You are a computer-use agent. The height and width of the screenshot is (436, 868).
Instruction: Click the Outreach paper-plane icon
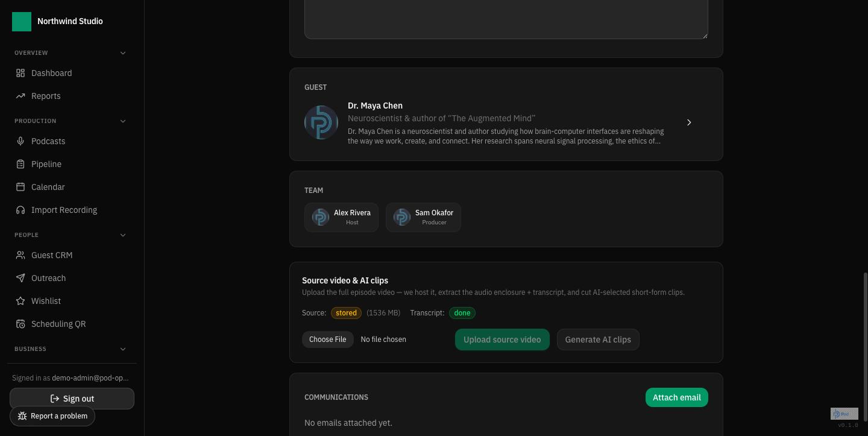click(20, 278)
